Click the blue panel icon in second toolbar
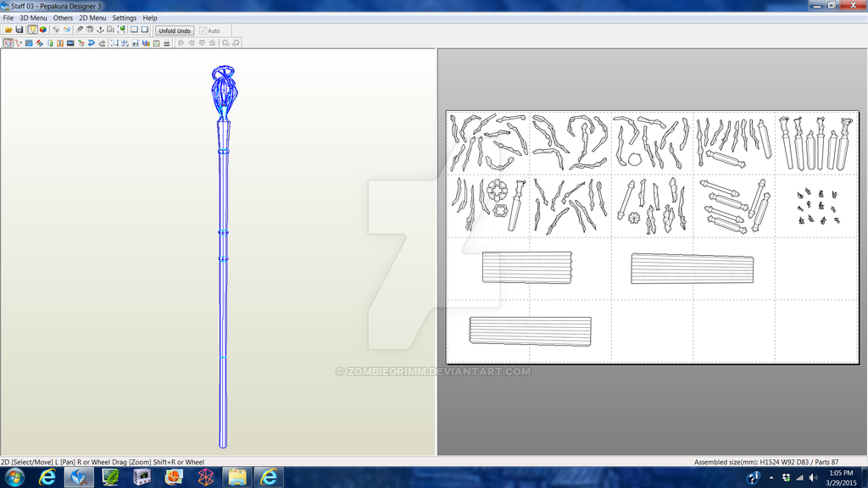868x488 pixels. (29, 43)
